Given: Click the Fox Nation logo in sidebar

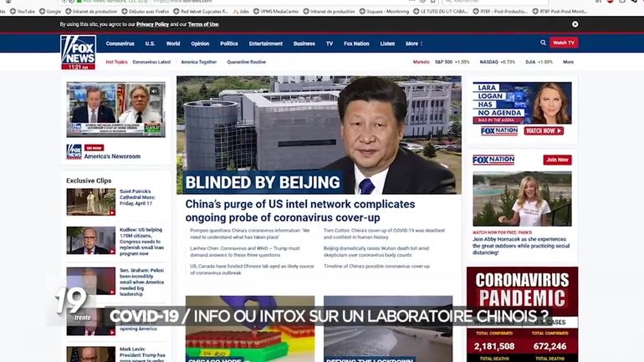Looking at the screenshot, I should pos(493,160).
